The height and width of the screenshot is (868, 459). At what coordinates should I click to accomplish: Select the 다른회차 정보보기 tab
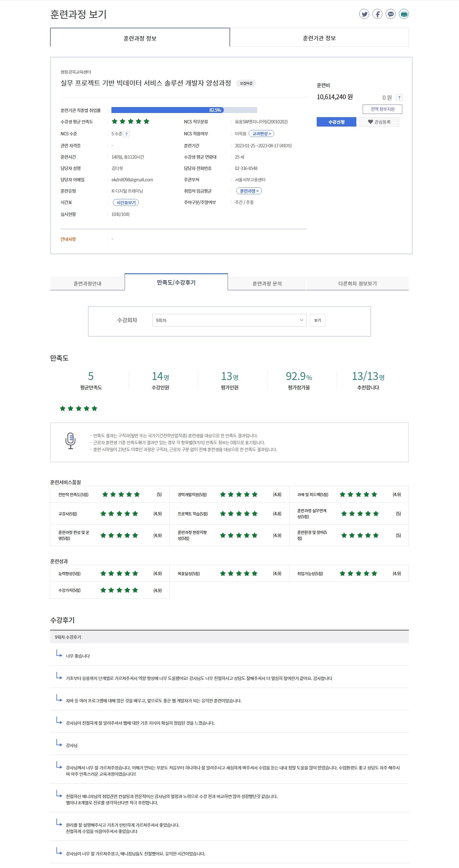click(x=357, y=283)
